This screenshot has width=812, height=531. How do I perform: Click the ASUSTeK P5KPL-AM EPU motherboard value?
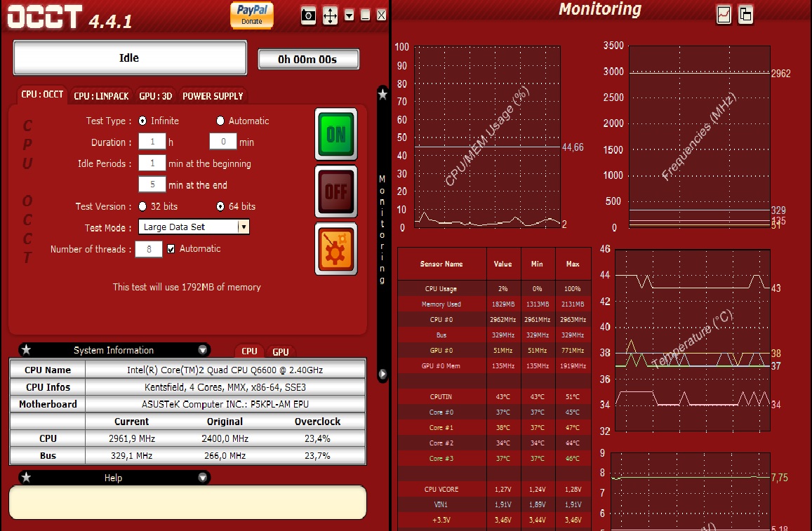click(x=225, y=404)
